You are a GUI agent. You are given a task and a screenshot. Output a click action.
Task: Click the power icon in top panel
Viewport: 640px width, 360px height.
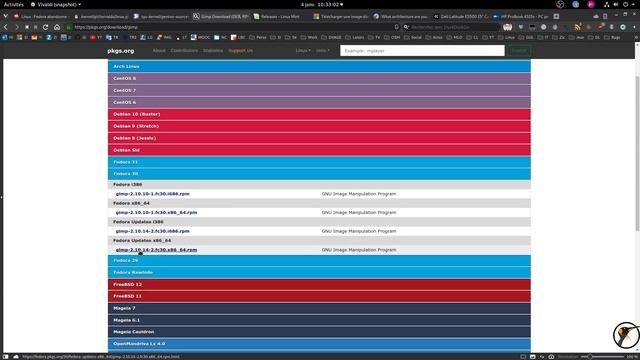coord(625,4)
